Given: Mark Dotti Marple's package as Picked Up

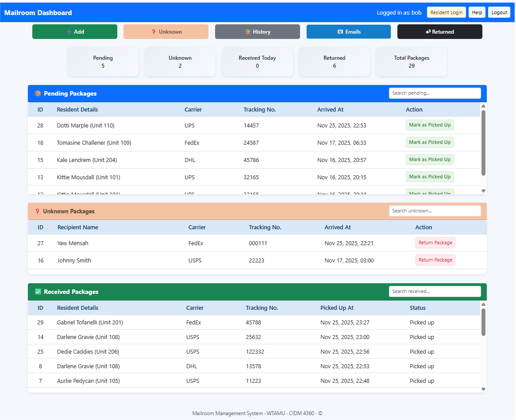Looking at the screenshot, I should click(430, 125).
